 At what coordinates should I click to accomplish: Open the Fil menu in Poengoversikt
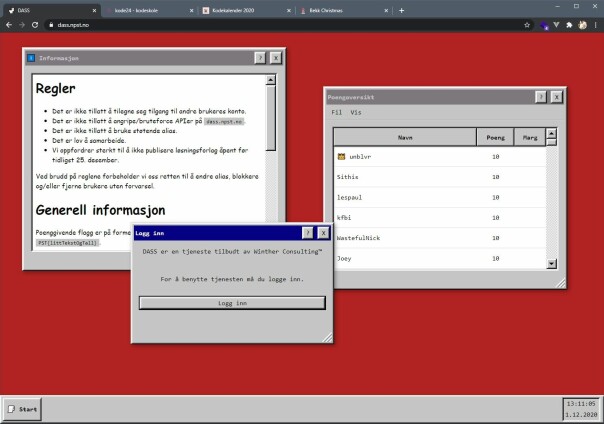(336, 112)
